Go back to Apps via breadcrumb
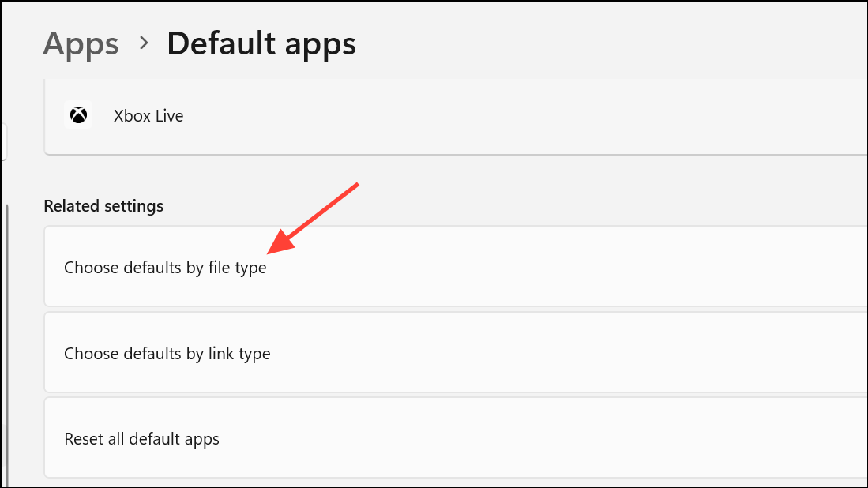The height and width of the screenshot is (488, 868). tap(81, 43)
